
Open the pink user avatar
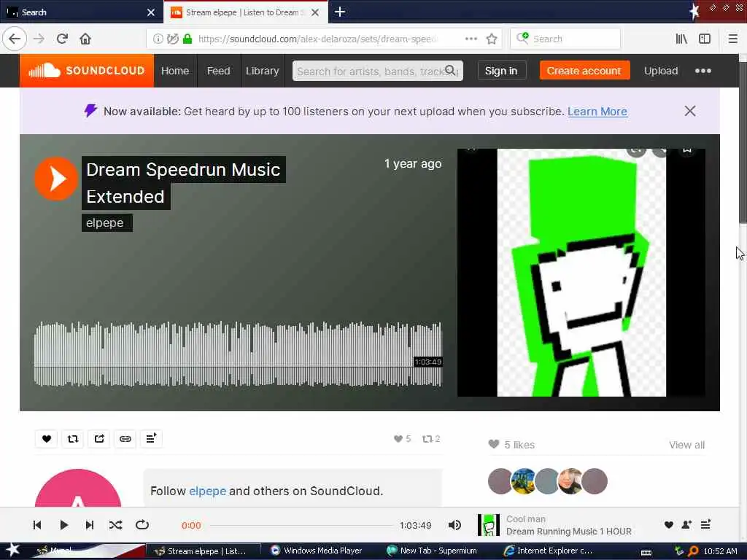coord(78,488)
